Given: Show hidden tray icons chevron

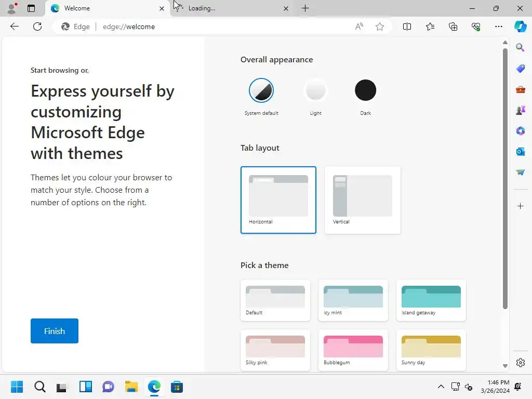Looking at the screenshot, I should [x=441, y=387].
